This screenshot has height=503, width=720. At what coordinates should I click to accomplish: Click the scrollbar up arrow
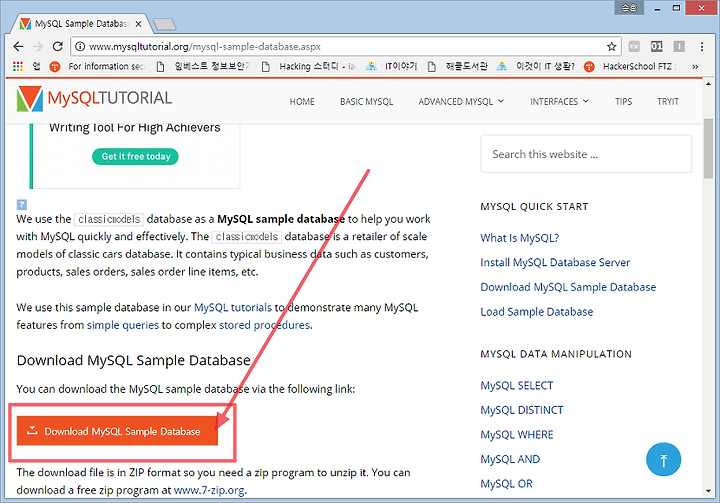coord(708,84)
